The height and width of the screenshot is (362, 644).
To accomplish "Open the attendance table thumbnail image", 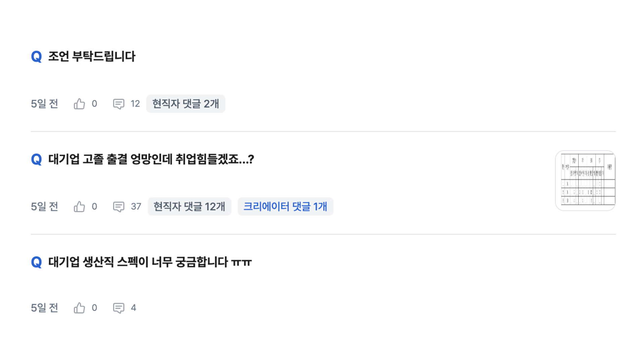I will 585,180.
